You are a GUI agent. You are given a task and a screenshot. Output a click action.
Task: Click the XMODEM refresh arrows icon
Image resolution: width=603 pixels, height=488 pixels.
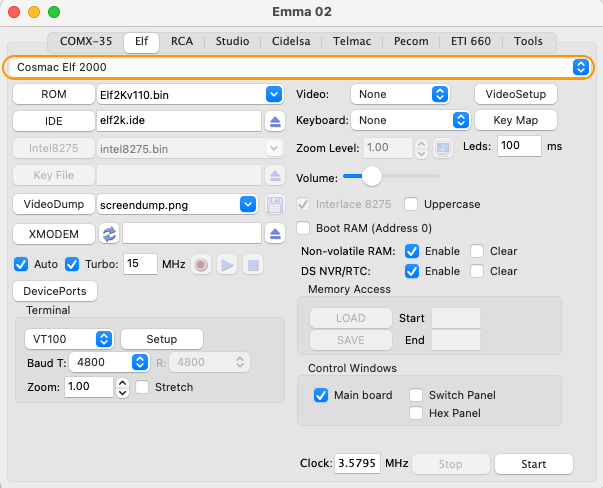tap(109, 233)
